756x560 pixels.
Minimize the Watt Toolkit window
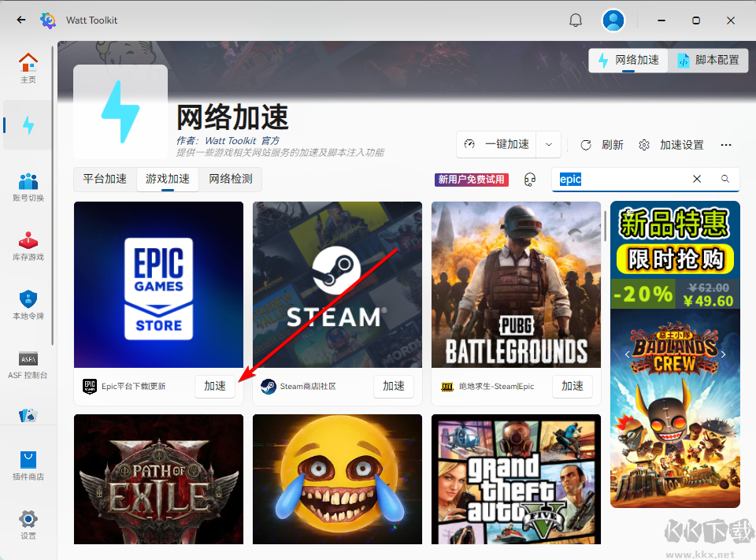(661, 20)
